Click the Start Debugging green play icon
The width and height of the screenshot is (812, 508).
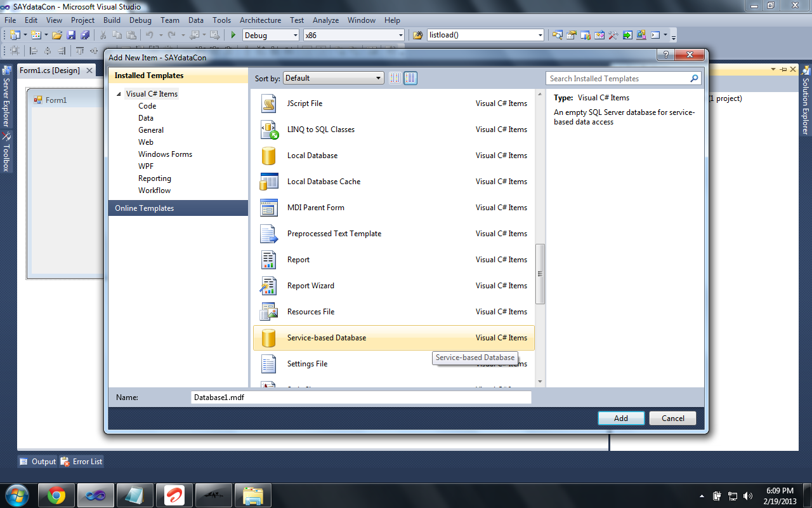(233, 36)
